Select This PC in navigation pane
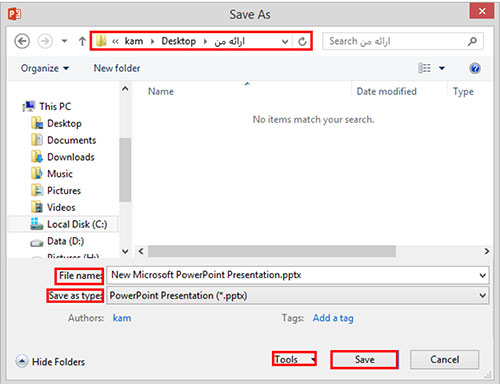Viewport: 500px width, 384px height. point(55,106)
